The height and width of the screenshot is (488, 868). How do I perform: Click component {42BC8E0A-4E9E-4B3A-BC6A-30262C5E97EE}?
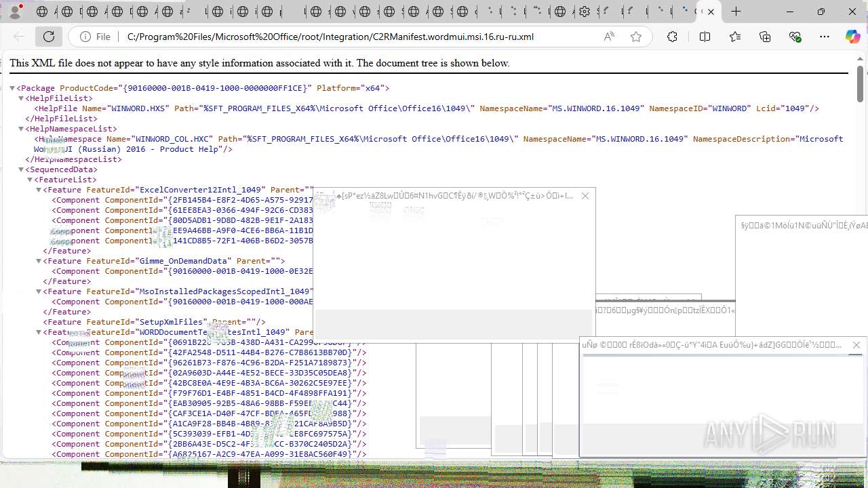point(210,383)
